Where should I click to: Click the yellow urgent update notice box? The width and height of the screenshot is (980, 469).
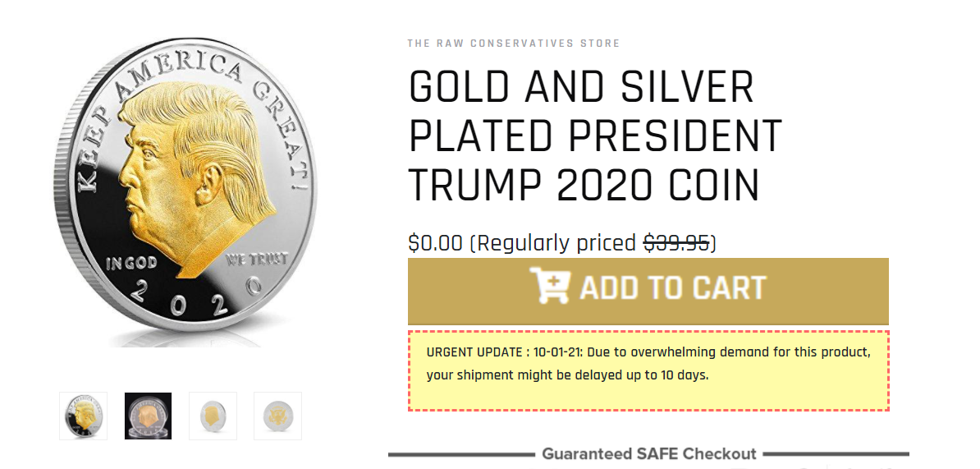click(648, 370)
